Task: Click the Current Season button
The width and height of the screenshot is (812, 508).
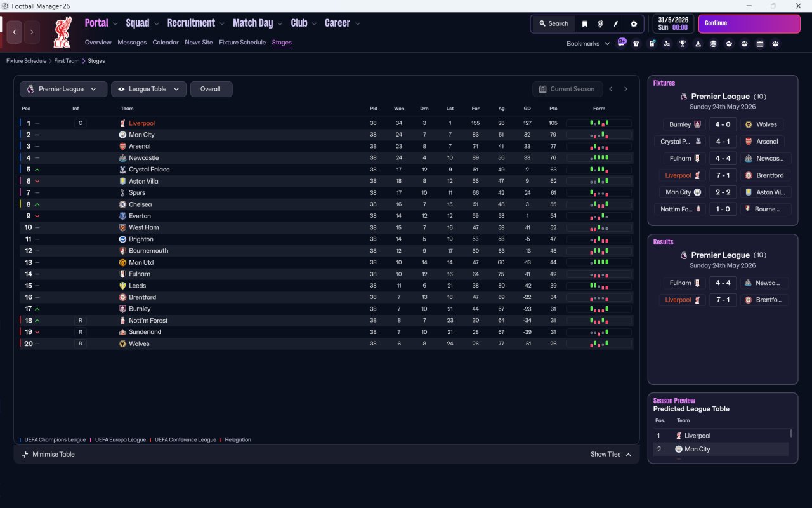Action: pos(567,89)
